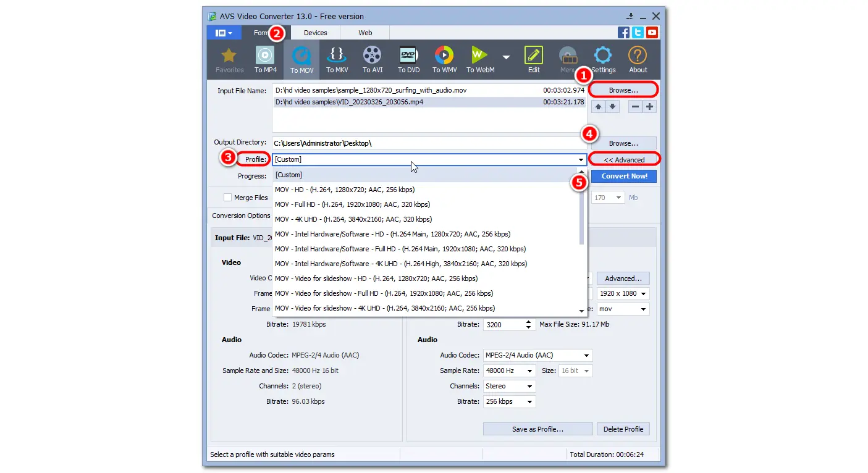This screenshot has height=473, width=868.
Task: Open the Conversion Options tab
Action: click(240, 216)
